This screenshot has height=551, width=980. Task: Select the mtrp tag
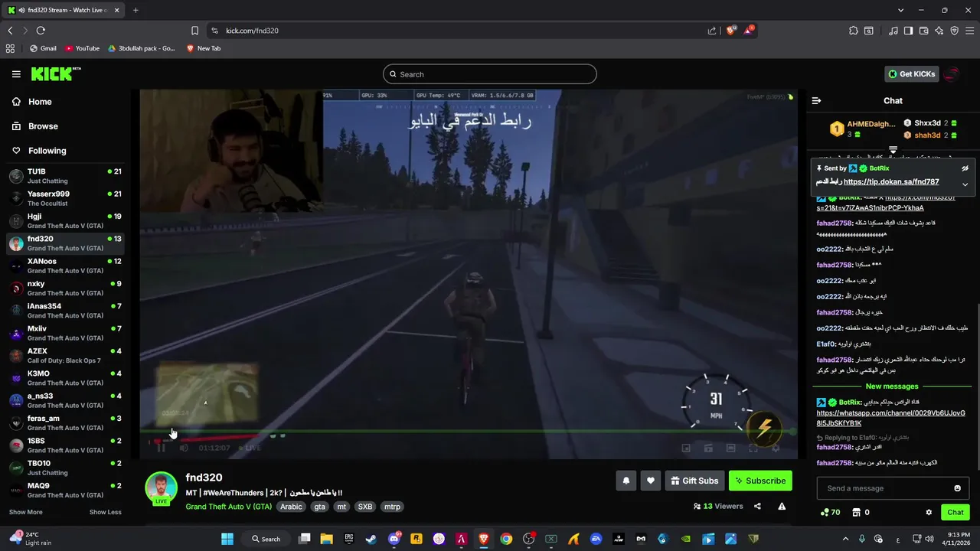pyautogui.click(x=392, y=507)
